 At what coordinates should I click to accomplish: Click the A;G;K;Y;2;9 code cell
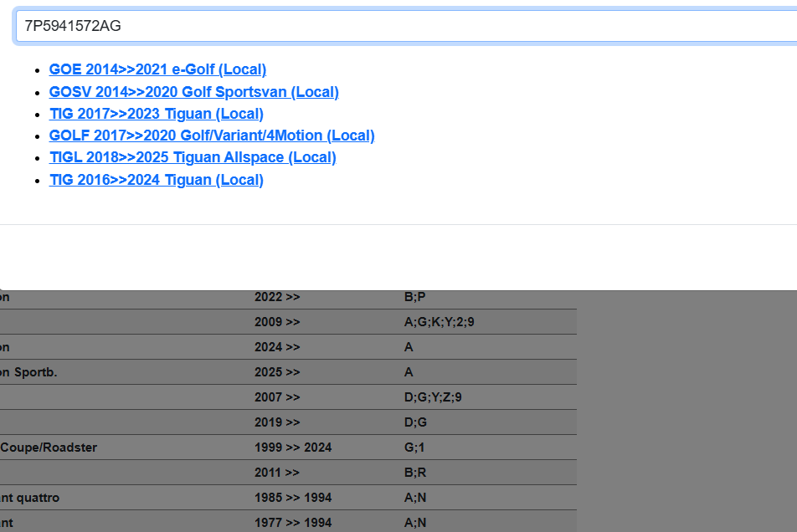tap(439, 322)
